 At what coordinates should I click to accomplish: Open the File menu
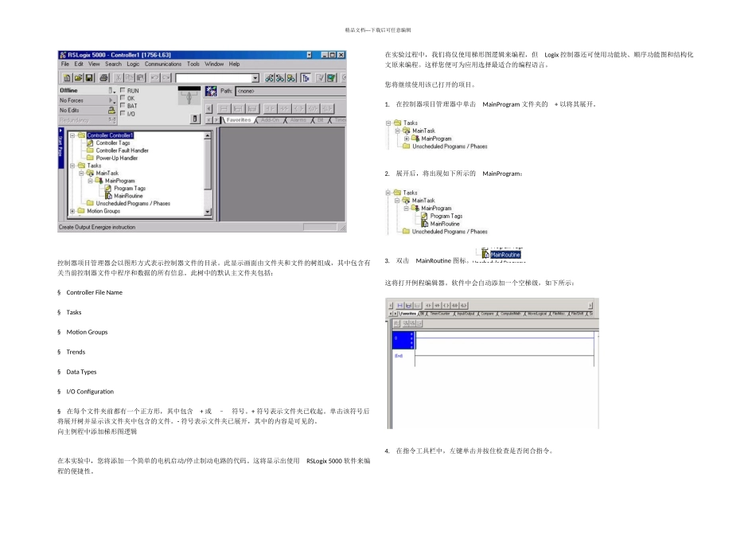(65, 64)
